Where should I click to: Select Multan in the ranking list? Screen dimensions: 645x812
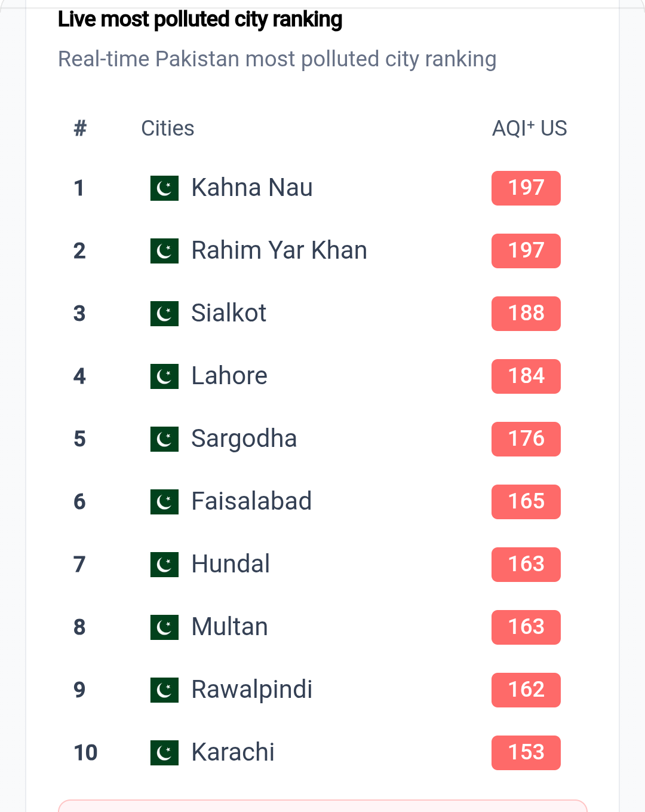(229, 627)
